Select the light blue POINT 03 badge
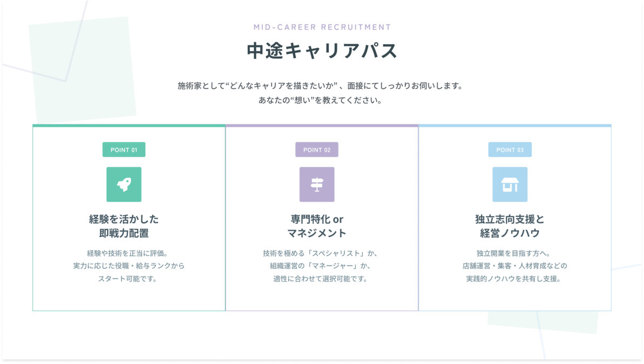 coord(510,150)
